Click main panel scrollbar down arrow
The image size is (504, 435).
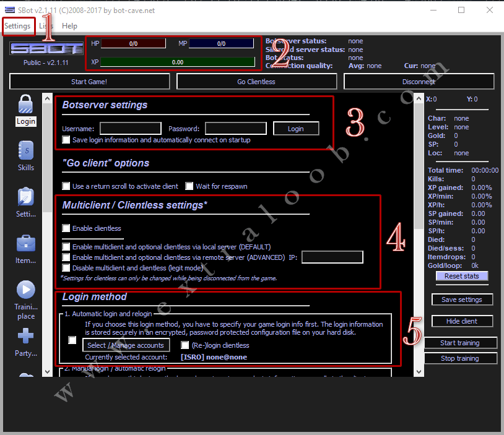click(x=419, y=372)
